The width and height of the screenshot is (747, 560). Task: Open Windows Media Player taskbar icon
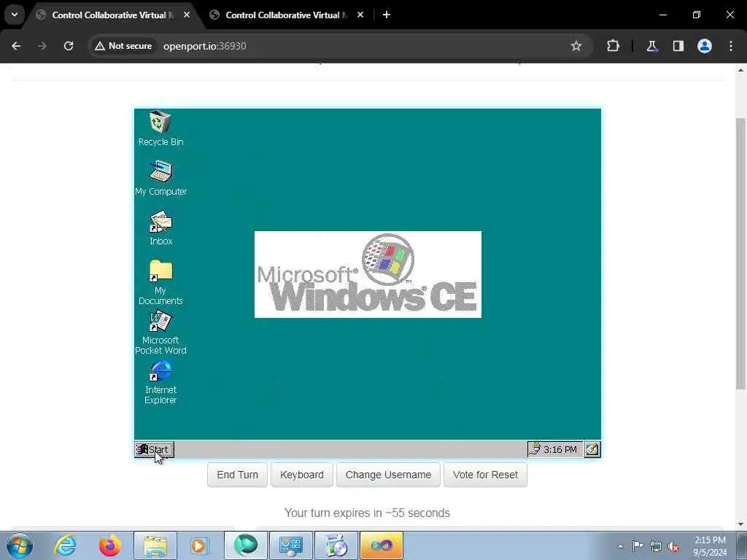[199, 545]
